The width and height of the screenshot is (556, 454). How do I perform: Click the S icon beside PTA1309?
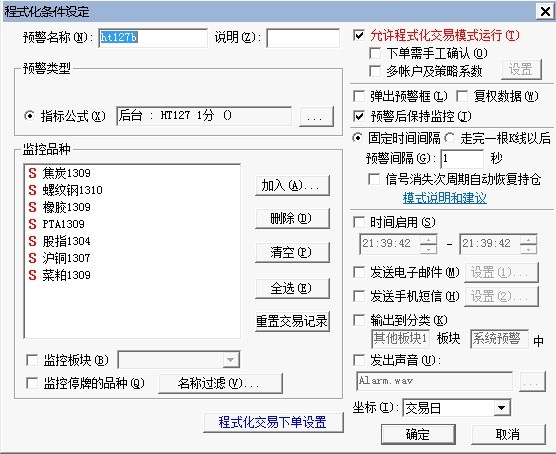click(32, 224)
